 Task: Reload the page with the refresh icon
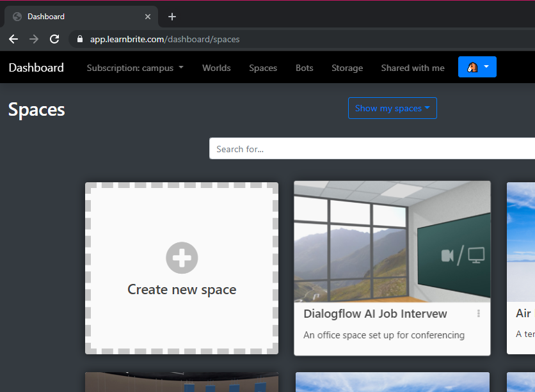pos(54,39)
